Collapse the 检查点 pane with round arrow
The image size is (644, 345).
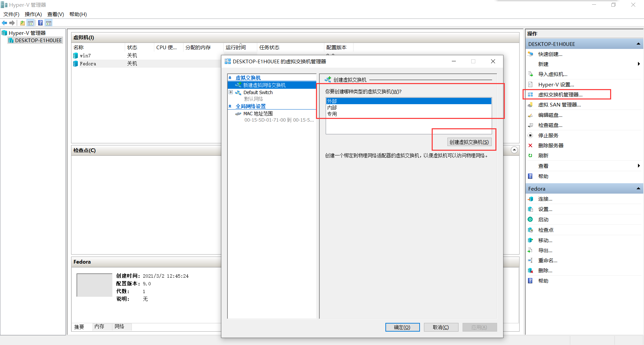(x=514, y=150)
